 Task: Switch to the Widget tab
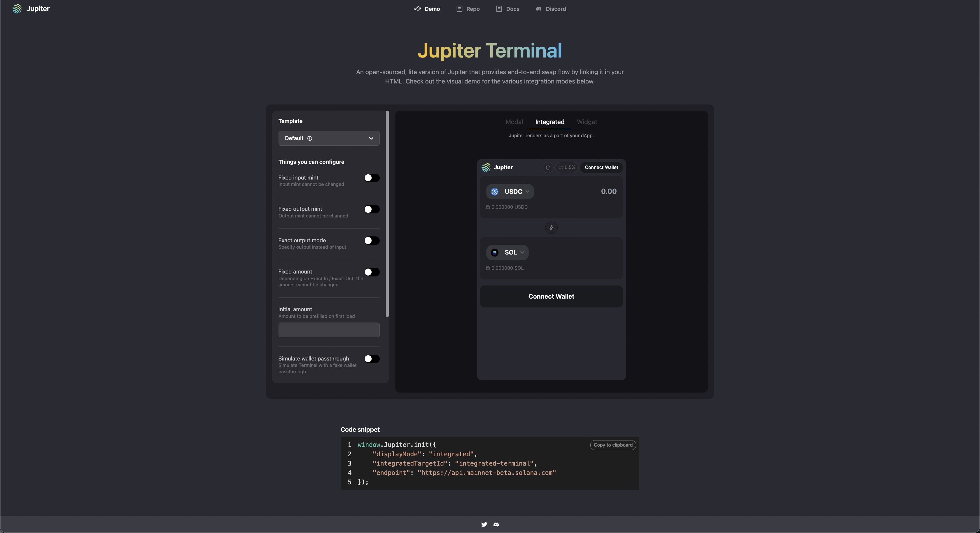[x=587, y=122]
